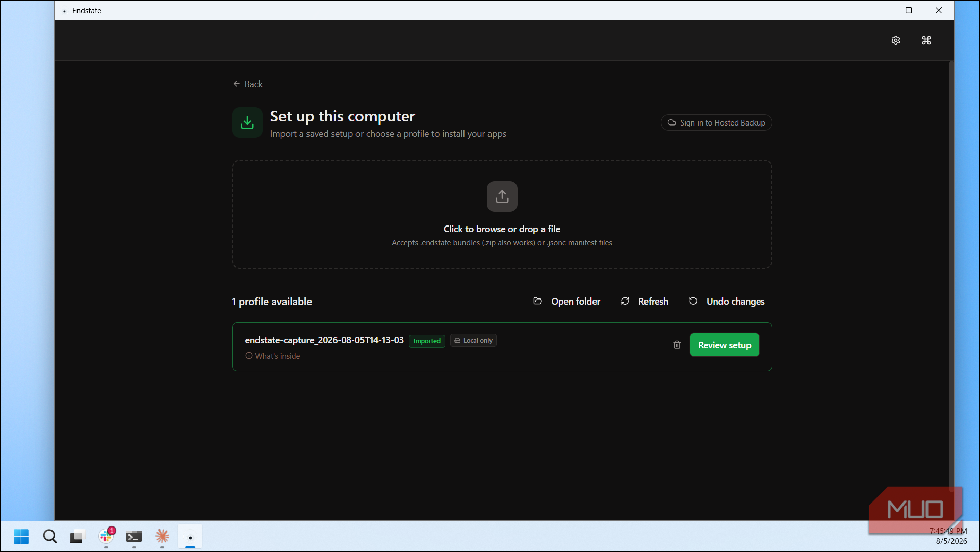This screenshot has height=552, width=980.
Task: Open Task View on the taskbar
Action: [x=77, y=536]
